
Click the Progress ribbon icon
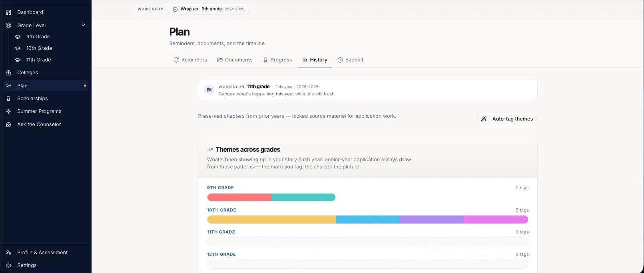click(x=265, y=60)
